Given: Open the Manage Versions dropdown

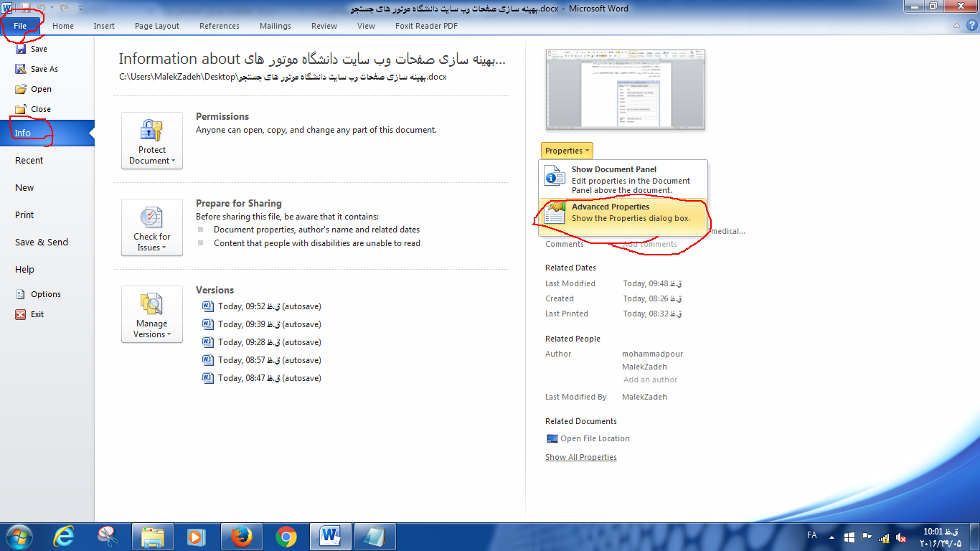Looking at the screenshot, I should (x=152, y=314).
